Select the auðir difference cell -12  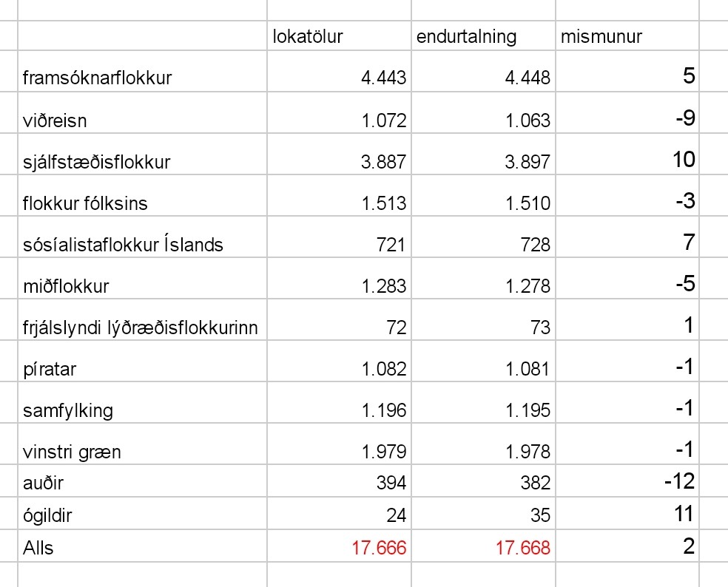pyautogui.click(x=627, y=481)
